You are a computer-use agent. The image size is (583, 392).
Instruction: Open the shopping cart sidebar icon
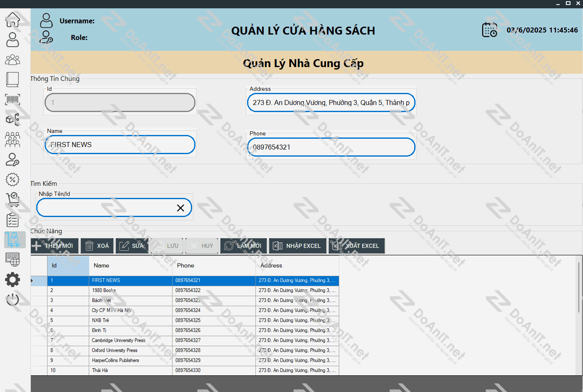point(13,200)
